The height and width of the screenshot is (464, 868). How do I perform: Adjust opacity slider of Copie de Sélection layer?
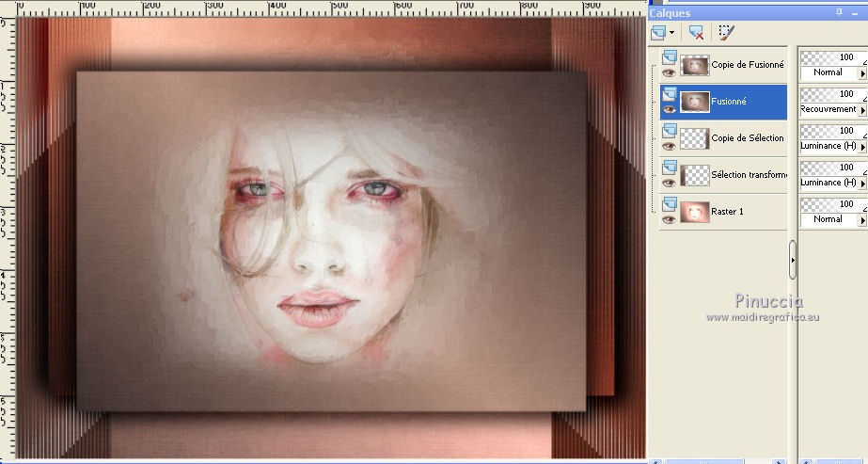point(834,130)
